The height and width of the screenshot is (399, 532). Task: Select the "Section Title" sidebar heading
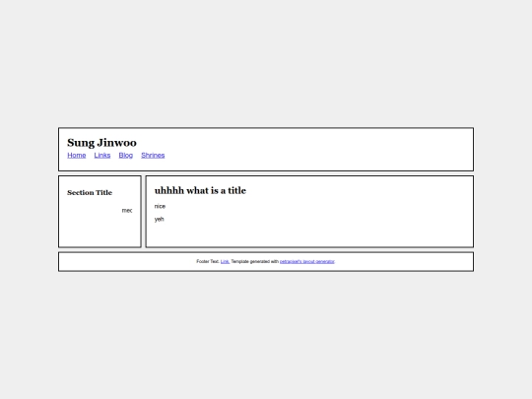coord(90,192)
